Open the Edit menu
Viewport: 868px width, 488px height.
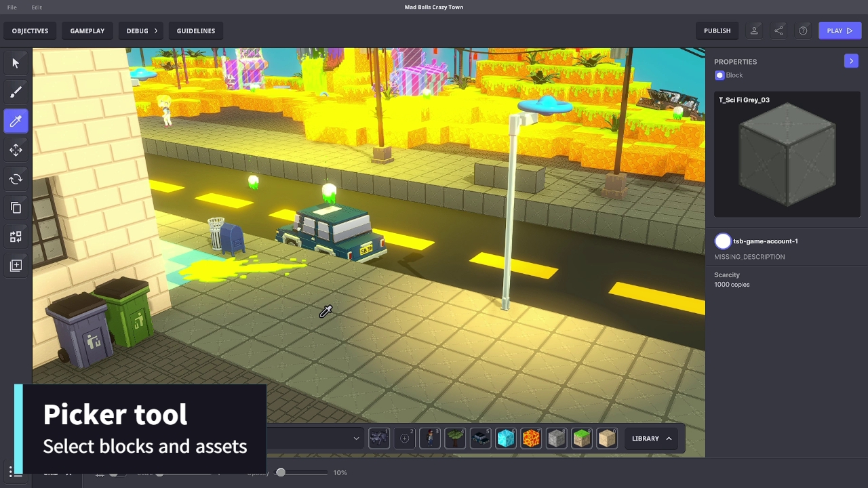pos(37,7)
